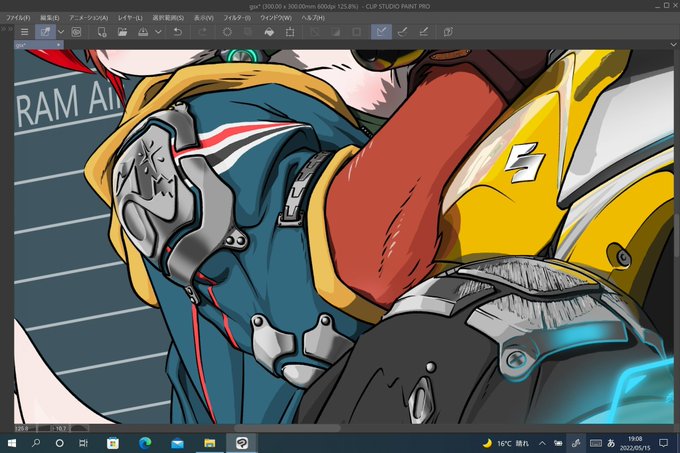
Task: Open Windows notification center icon
Action: pyautogui.click(x=663, y=443)
